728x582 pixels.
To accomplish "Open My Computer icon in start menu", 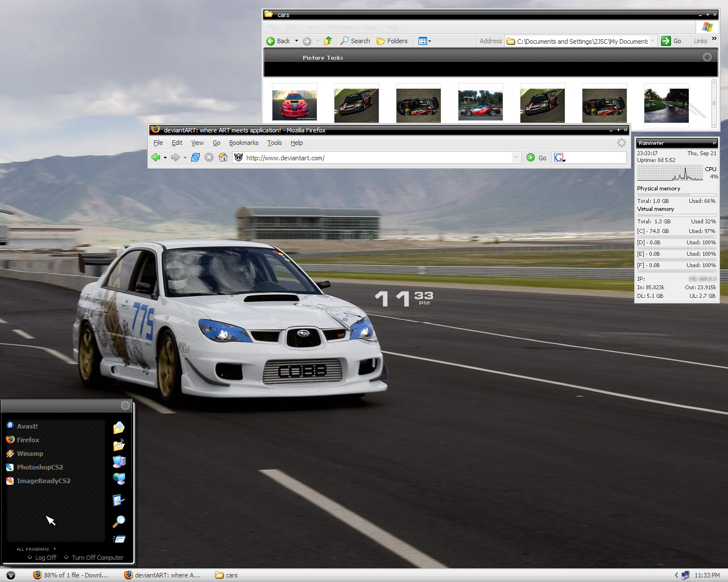I will click(119, 462).
